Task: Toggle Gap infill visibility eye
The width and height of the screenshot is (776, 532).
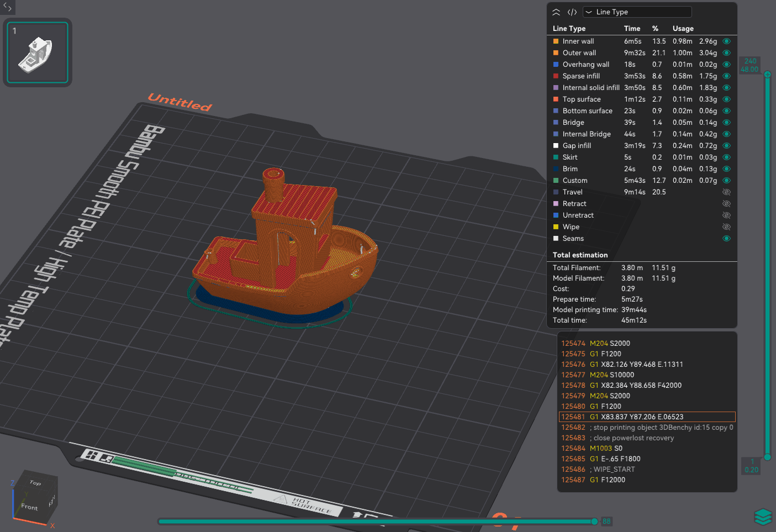Action: [727, 146]
